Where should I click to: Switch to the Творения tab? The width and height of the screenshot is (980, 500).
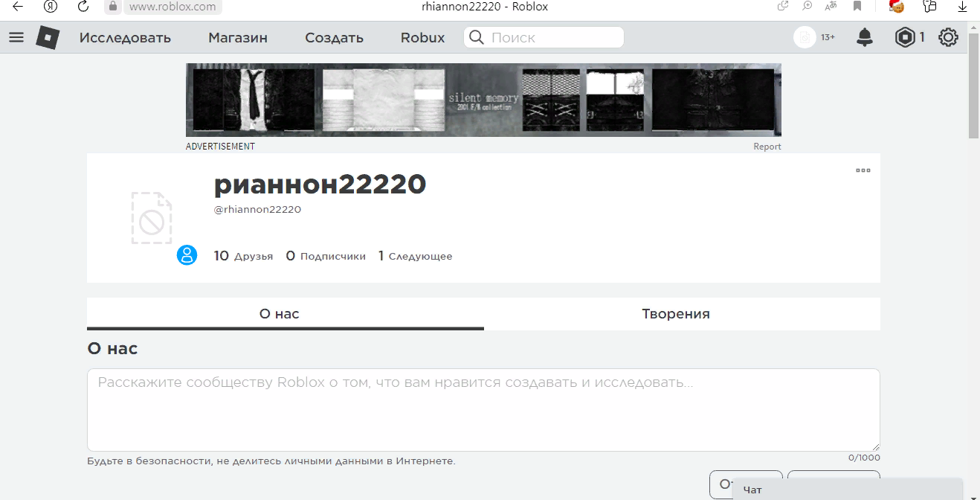682,314
